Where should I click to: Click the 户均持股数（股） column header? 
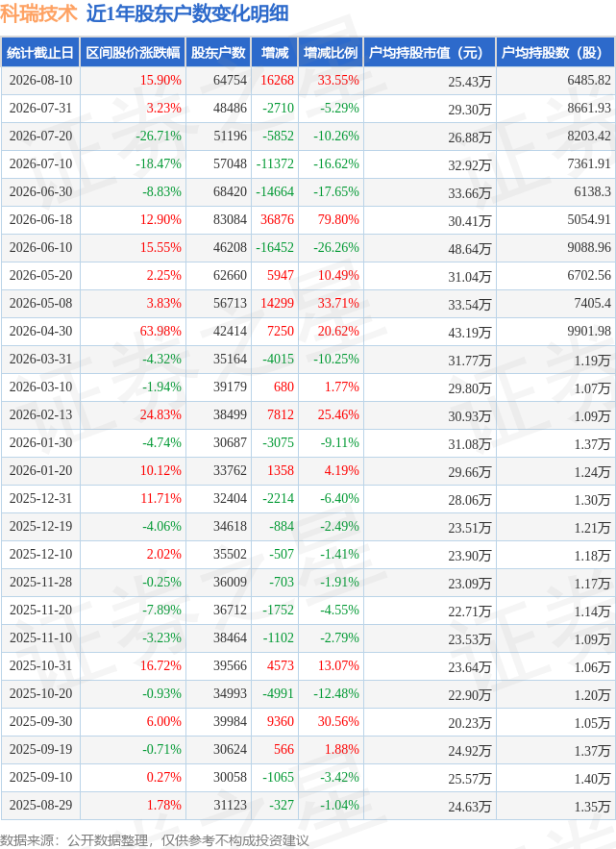coord(555,53)
